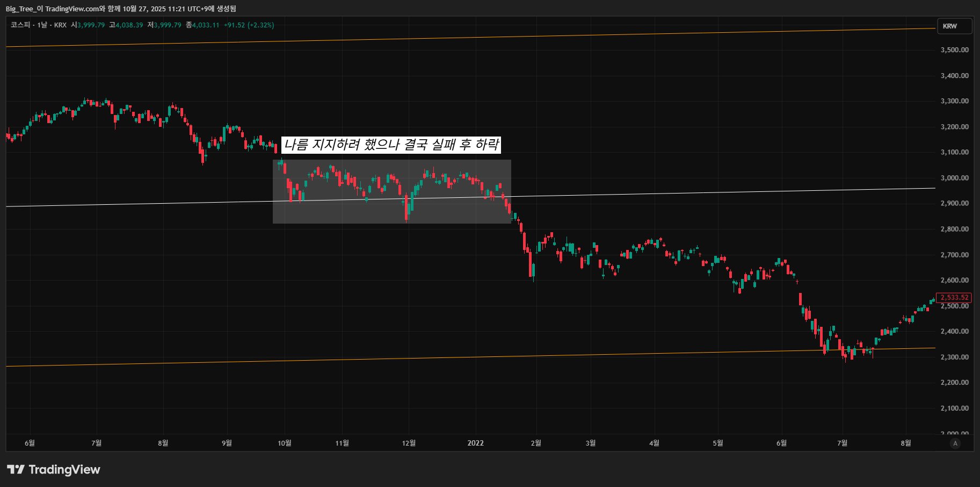Screen dimensions: 980x487
Task: Click the 3,500.00 price axis label
Action: click(x=955, y=50)
